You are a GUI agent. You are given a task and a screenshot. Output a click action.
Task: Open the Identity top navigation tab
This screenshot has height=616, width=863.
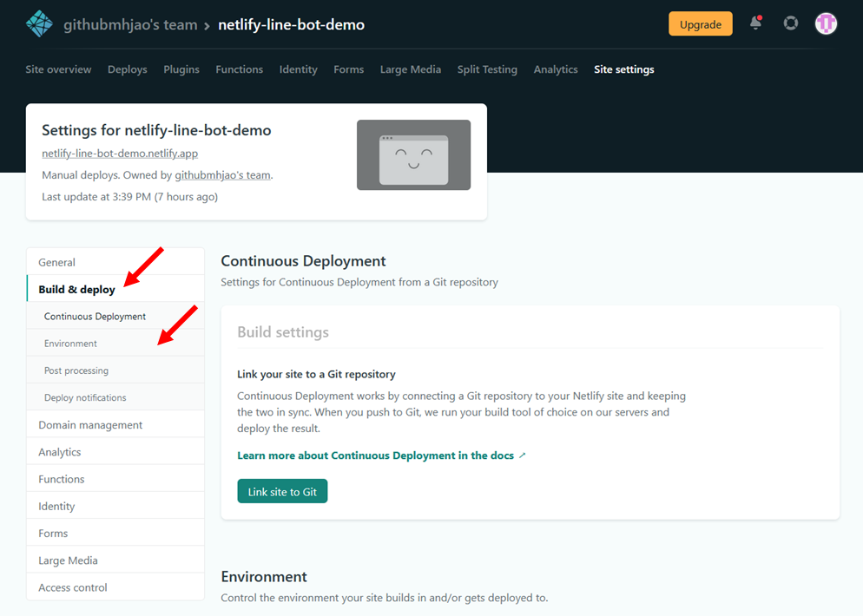(298, 69)
